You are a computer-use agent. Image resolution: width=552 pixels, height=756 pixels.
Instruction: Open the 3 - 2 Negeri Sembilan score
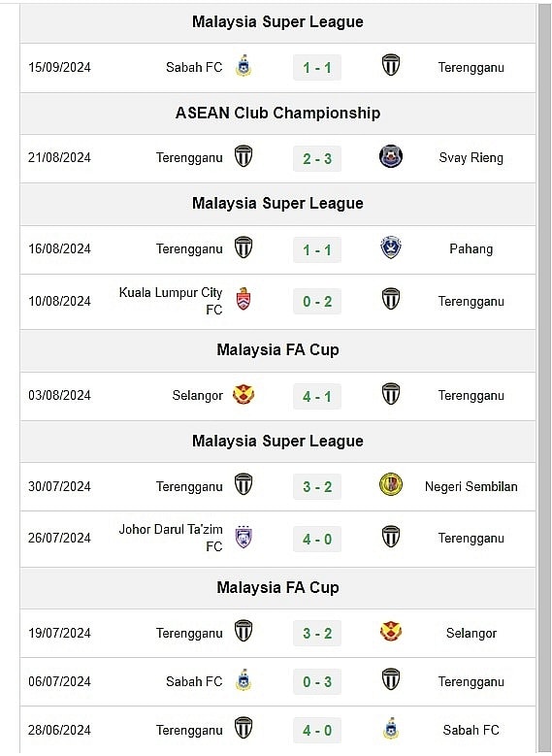pyautogui.click(x=317, y=486)
